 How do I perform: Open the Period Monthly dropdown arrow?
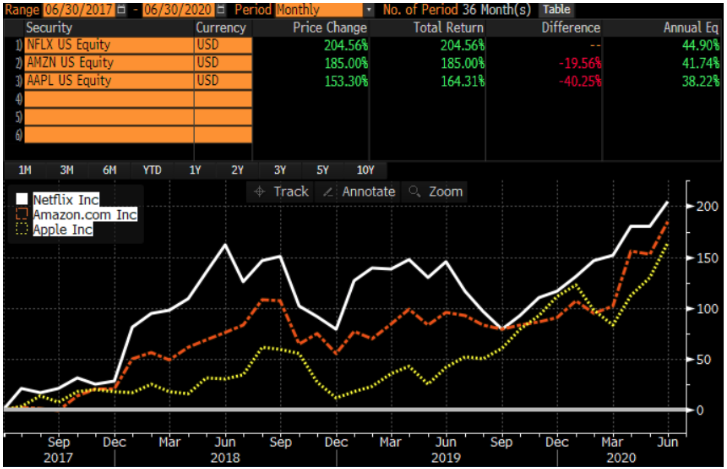pyautogui.click(x=369, y=9)
